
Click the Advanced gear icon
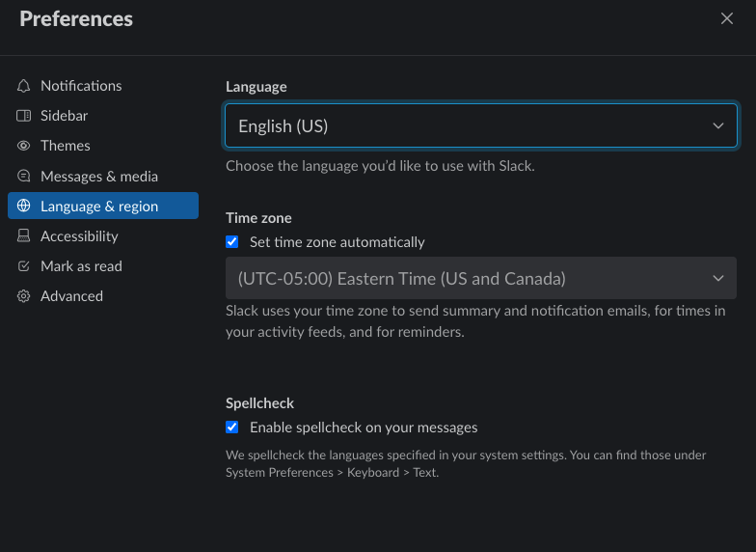point(23,295)
